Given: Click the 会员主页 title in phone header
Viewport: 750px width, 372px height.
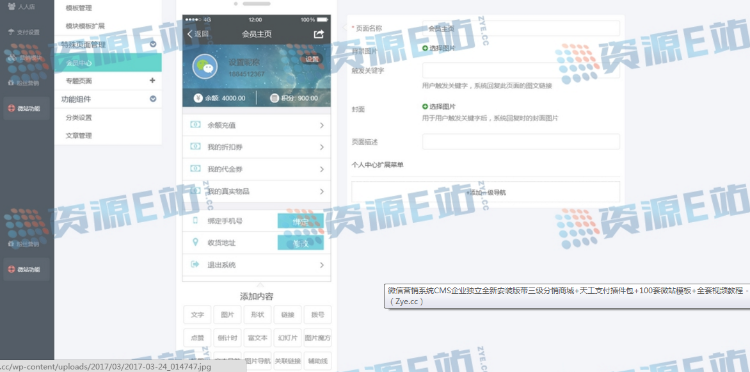Looking at the screenshot, I should (257, 34).
